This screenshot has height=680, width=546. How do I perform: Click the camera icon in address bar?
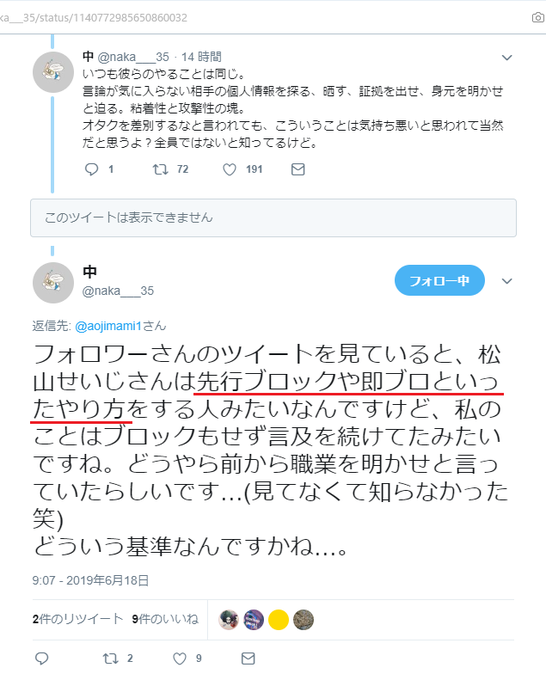pyautogui.click(x=538, y=17)
